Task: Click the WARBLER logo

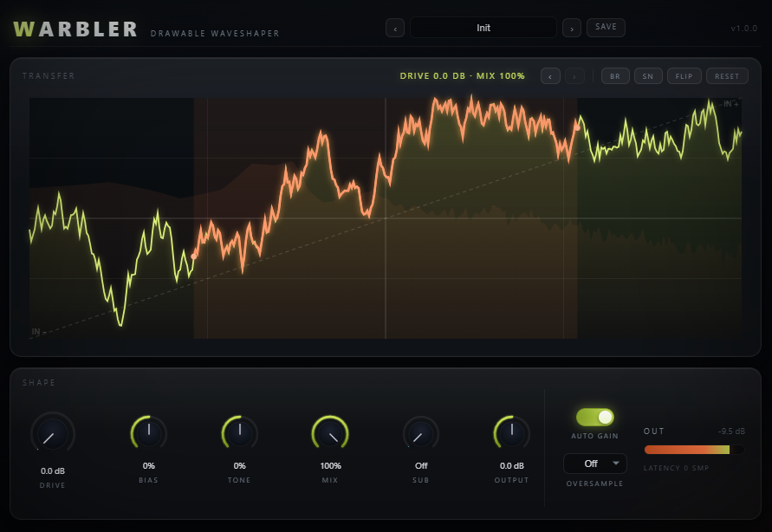Action: pos(75,29)
